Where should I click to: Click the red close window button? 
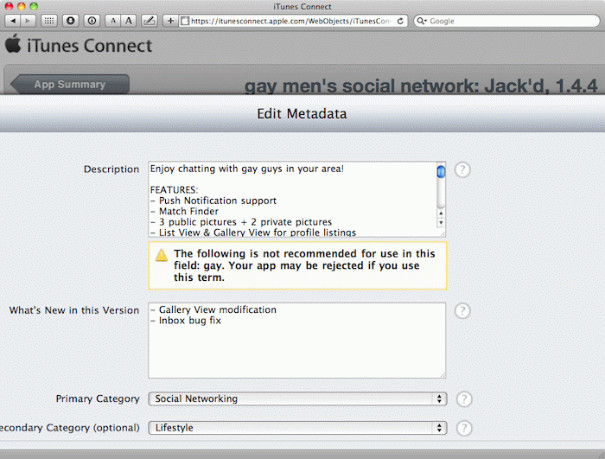pyautogui.click(x=9, y=6)
